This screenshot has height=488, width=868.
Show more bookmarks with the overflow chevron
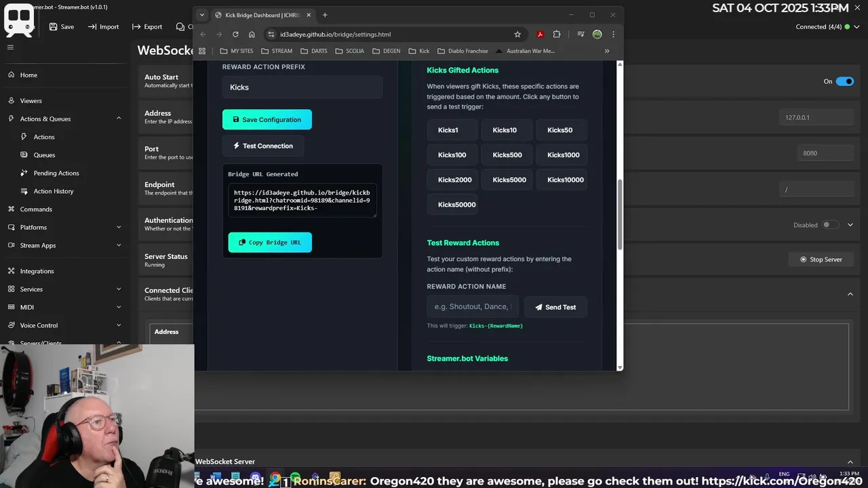pyautogui.click(x=607, y=51)
